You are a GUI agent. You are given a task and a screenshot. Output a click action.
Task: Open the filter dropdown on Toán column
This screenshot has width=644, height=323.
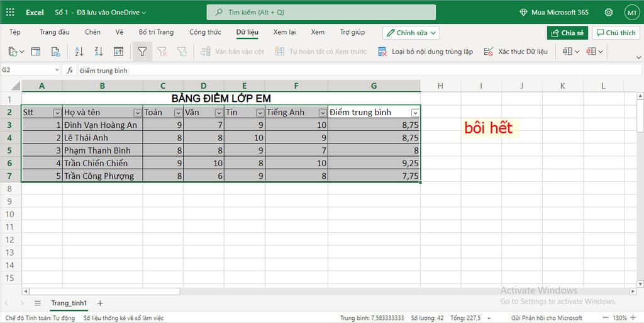178,113
